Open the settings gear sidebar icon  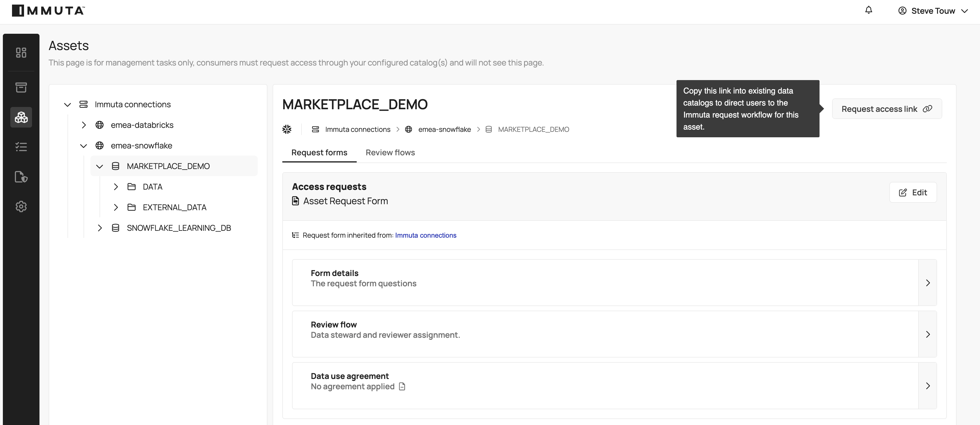pyautogui.click(x=21, y=206)
